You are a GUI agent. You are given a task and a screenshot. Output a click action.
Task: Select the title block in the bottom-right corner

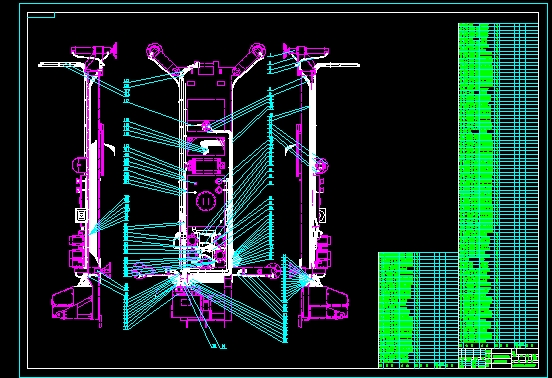498,358
